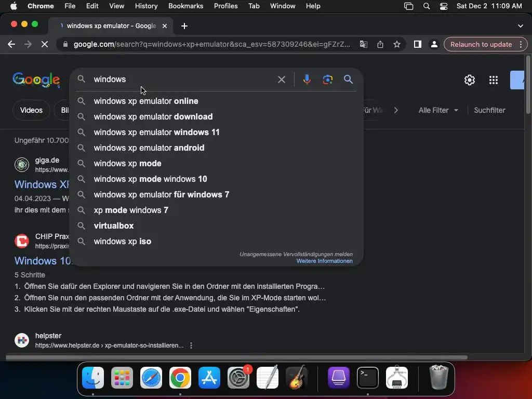Click Unangemessene Vervollständigungen melden link

pos(296,254)
